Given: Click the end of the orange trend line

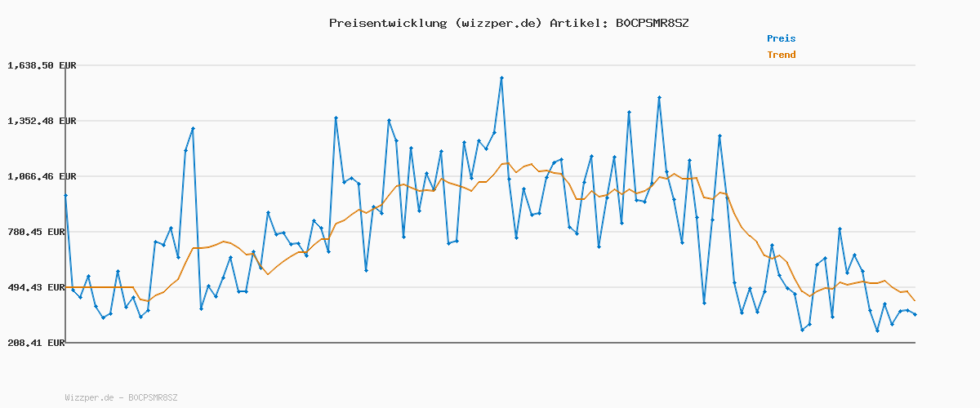Looking at the screenshot, I should point(915,301).
